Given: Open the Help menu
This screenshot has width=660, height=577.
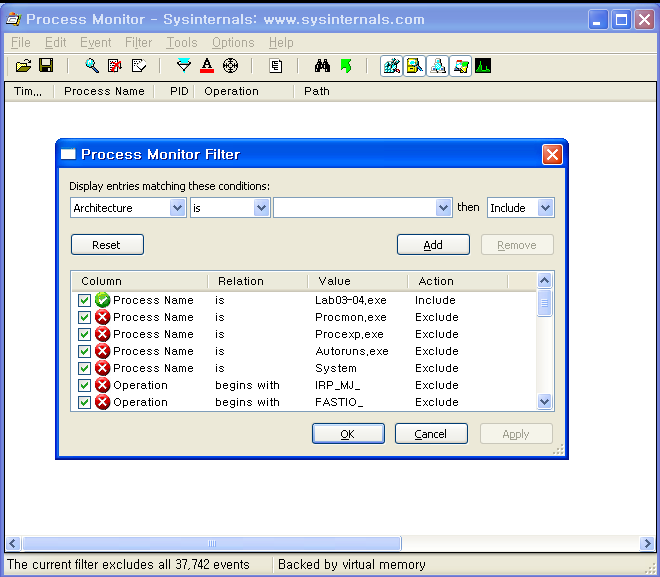Looking at the screenshot, I should 281,43.
